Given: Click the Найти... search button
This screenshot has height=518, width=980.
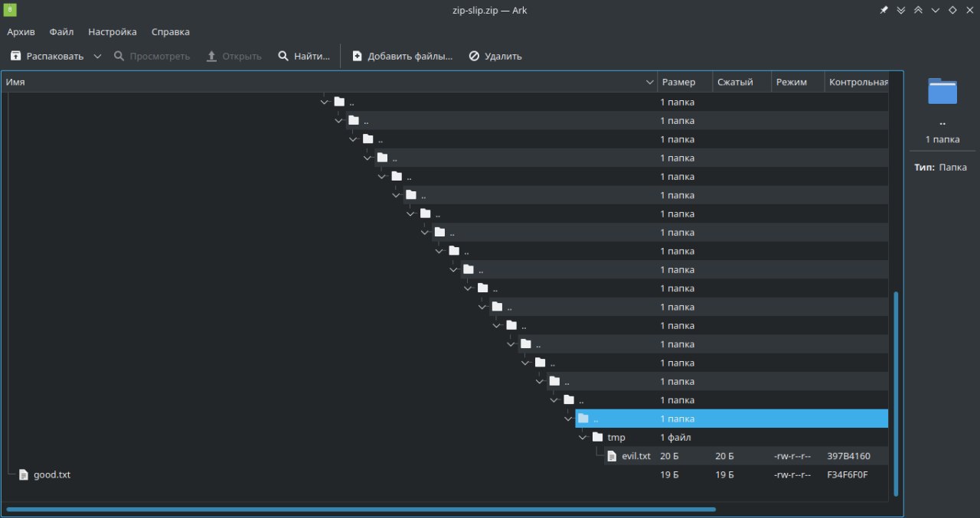Looking at the screenshot, I should tap(304, 56).
